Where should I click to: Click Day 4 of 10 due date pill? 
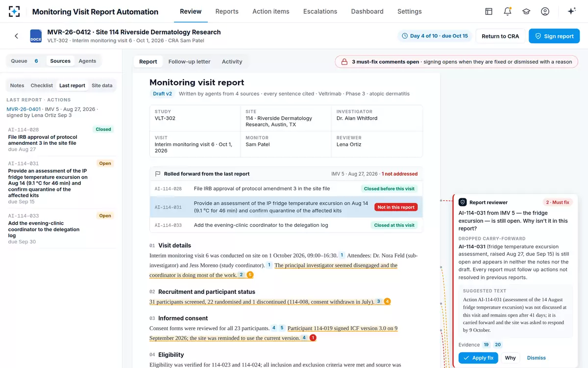(x=435, y=36)
